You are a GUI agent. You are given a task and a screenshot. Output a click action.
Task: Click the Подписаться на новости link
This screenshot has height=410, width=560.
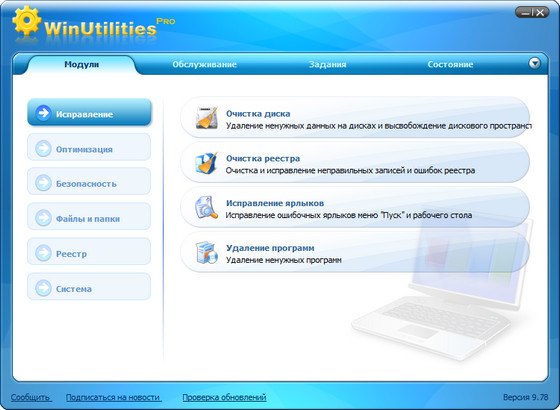coord(114,397)
